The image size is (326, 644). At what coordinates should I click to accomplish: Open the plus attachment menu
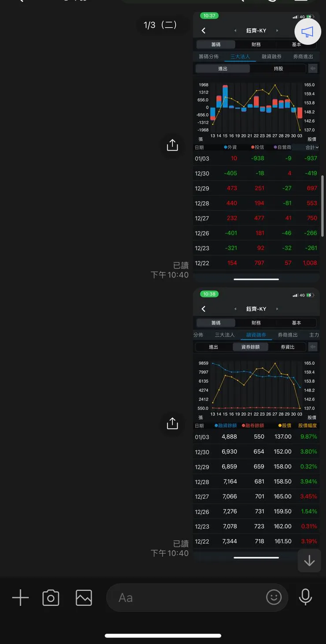20,598
